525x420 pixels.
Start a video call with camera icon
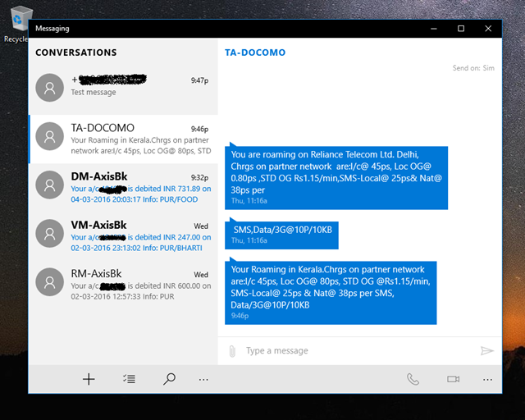(x=453, y=379)
